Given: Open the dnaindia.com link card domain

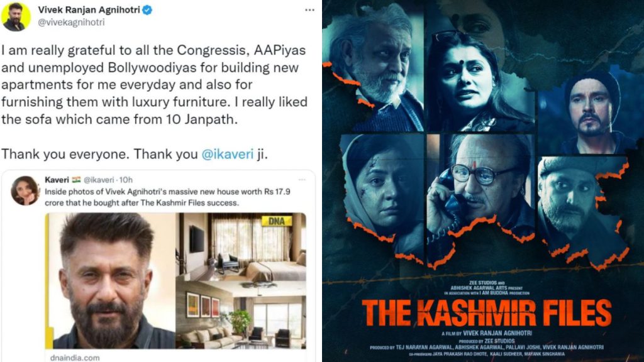Looking at the screenshot, I should pos(75,358).
